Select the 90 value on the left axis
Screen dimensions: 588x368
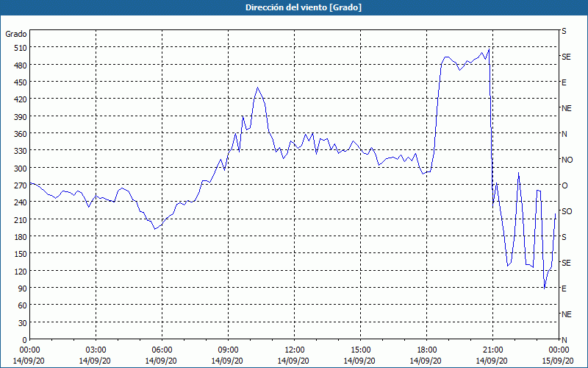tap(23, 289)
